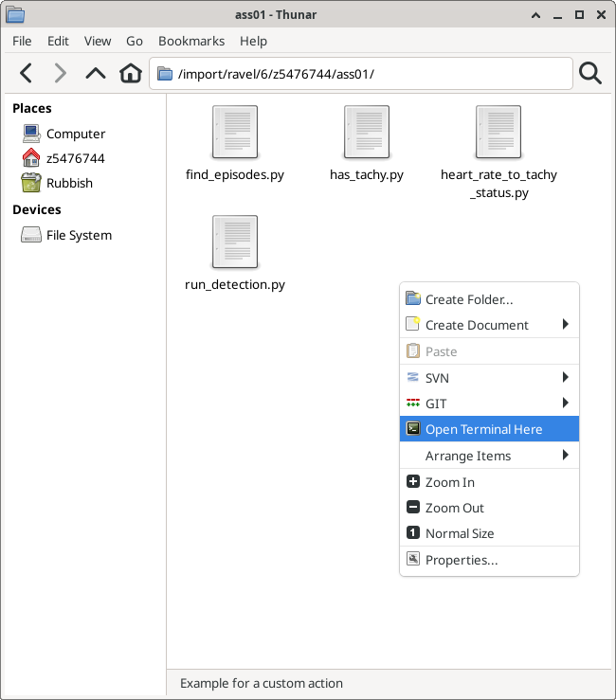Open the Rubbish bin icon in sidebar
The height and width of the screenshot is (700, 616).
point(31,183)
